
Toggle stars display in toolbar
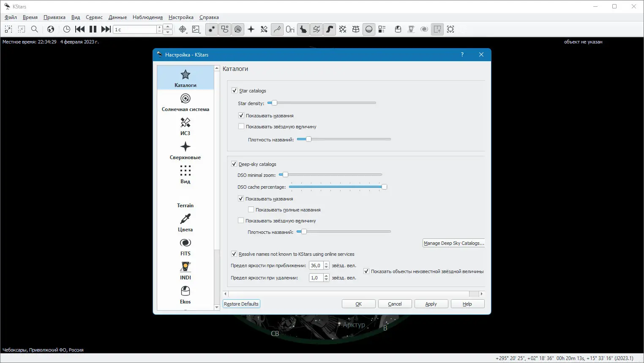coord(212,29)
